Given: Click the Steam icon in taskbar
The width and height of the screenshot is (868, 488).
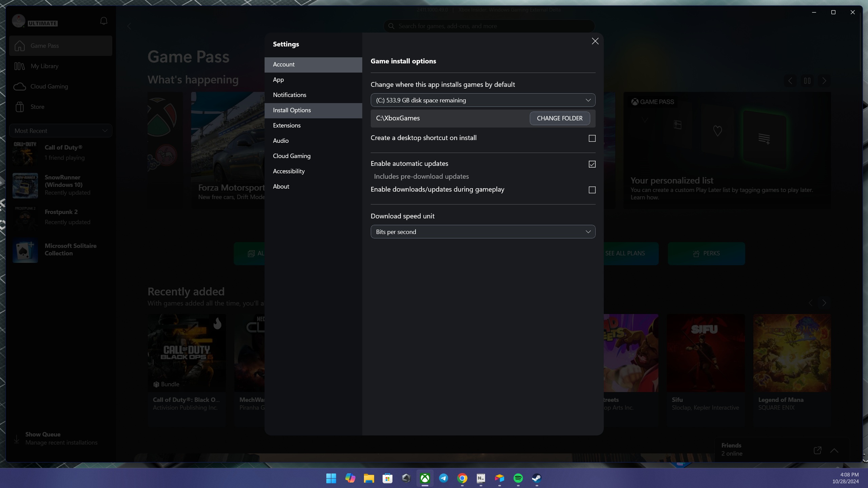Looking at the screenshot, I should [537, 478].
